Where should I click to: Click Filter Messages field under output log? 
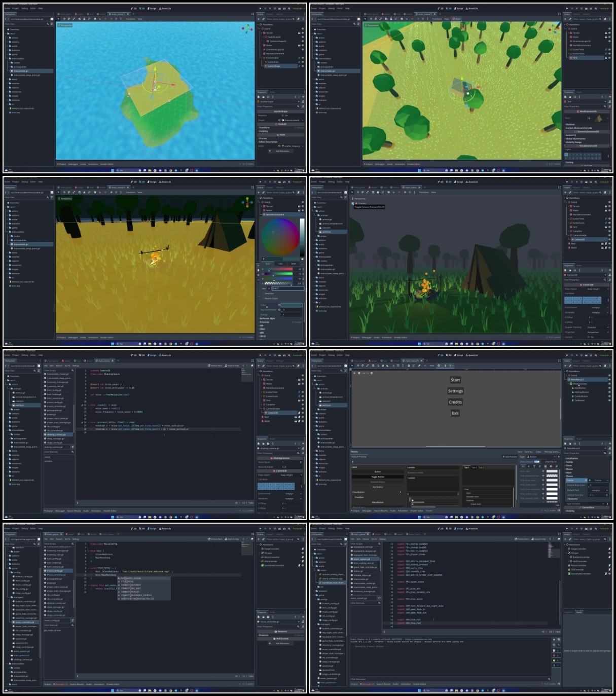click(x=451, y=679)
